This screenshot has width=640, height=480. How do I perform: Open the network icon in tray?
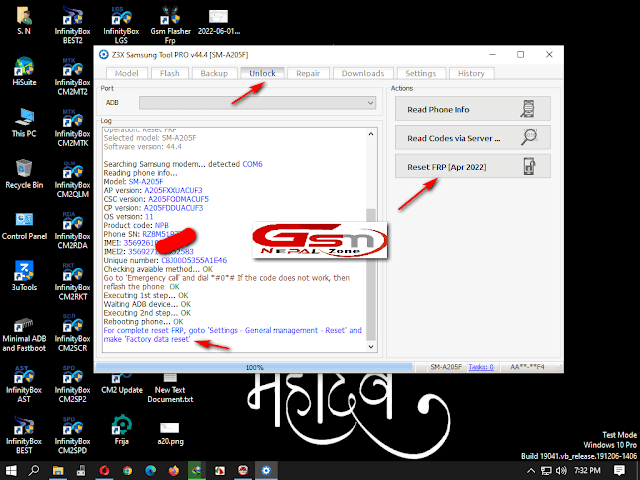(x=546, y=471)
